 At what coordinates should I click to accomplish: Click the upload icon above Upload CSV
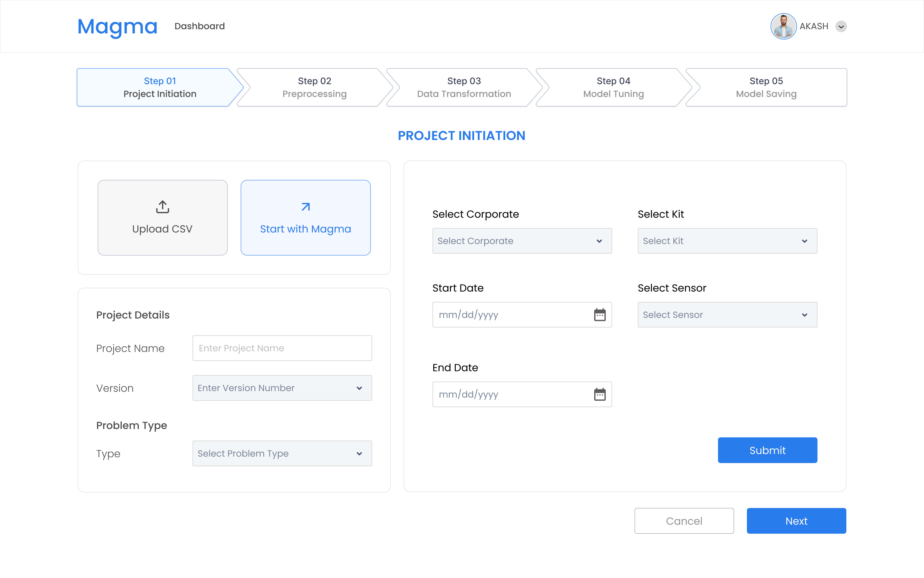(163, 206)
